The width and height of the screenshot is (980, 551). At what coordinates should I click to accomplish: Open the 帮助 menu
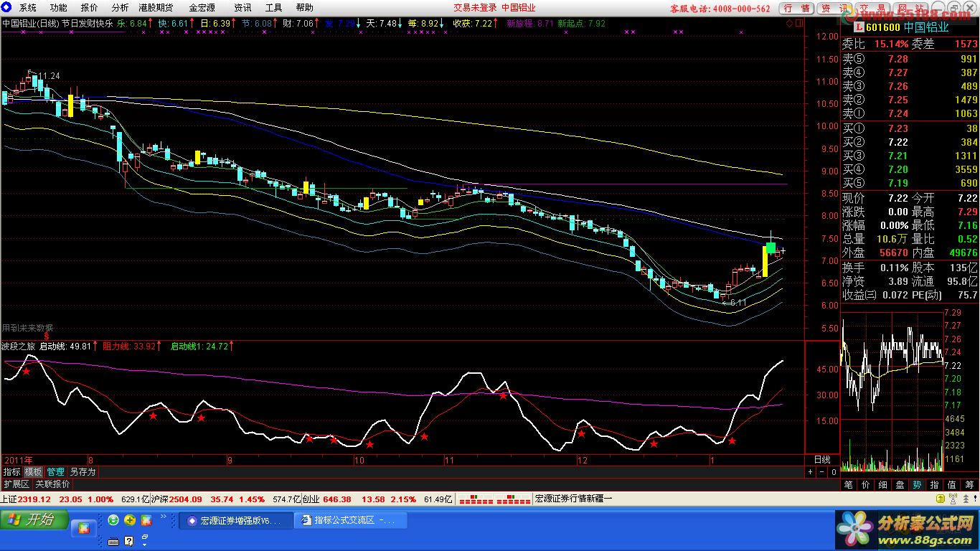coord(304,8)
